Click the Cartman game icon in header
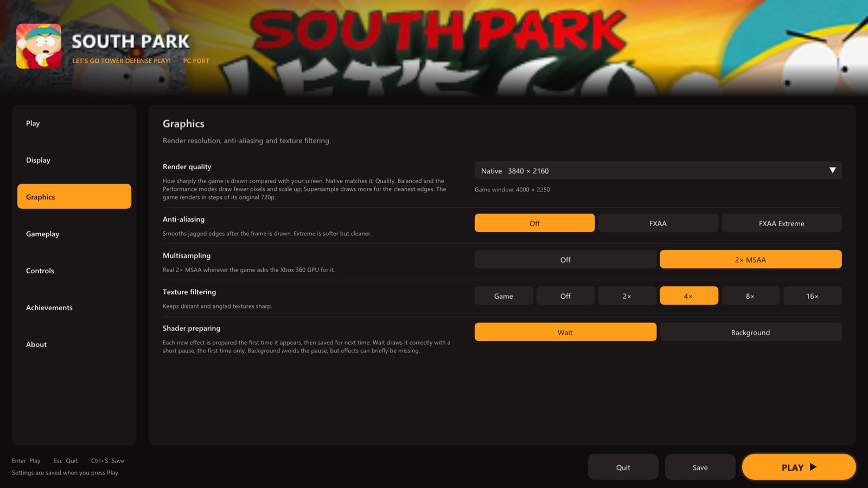 (x=39, y=46)
